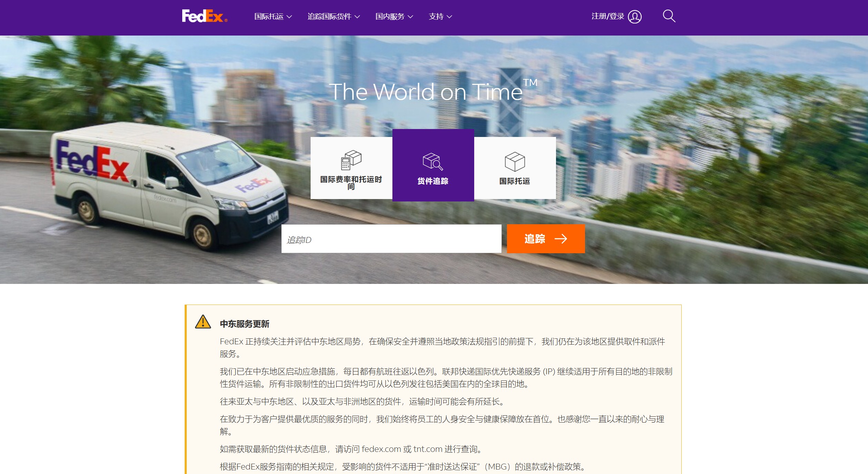Image resolution: width=868 pixels, height=474 pixels.
Task: Click the line mentioning fedex.com 或 tnt.com
Action: [x=352, y=449]
